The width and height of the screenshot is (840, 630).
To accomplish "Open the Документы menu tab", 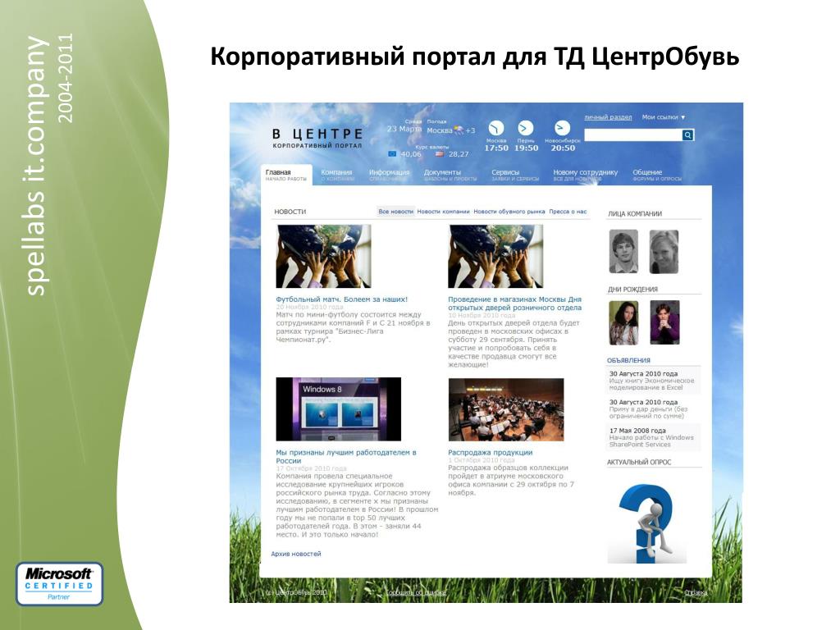I will [x=450, y=176].
